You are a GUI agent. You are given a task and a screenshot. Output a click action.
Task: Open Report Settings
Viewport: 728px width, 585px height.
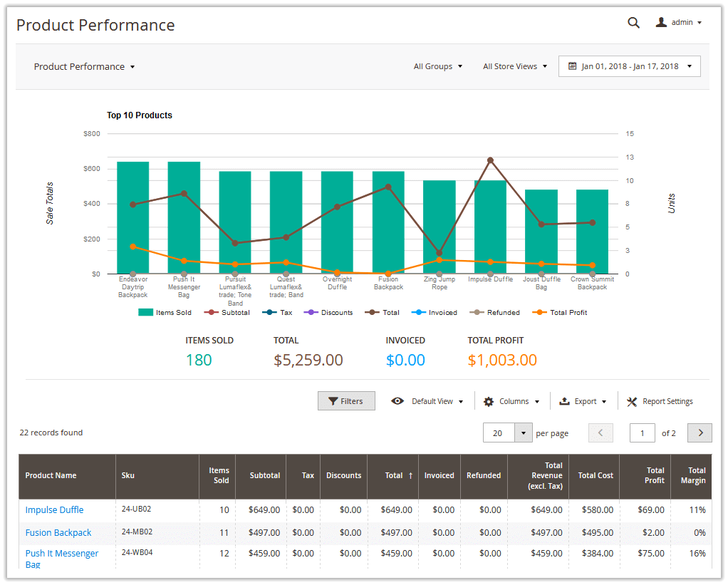click(660, 402)
